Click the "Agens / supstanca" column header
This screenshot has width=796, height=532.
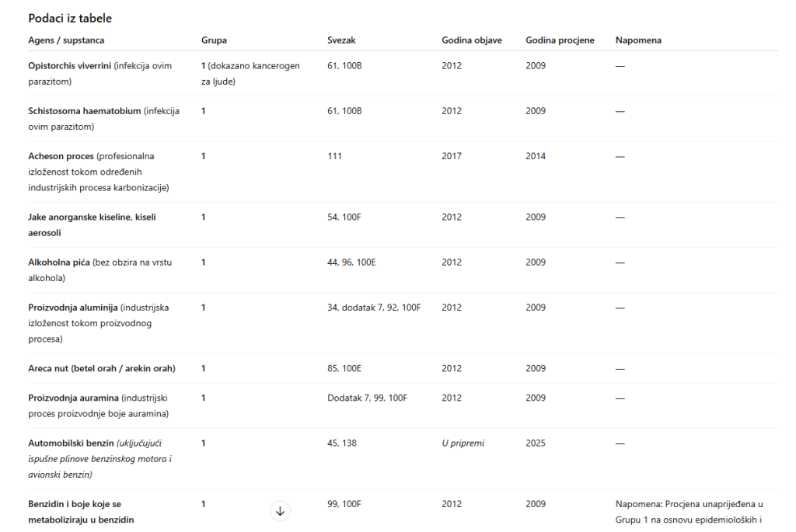(66, 40)
